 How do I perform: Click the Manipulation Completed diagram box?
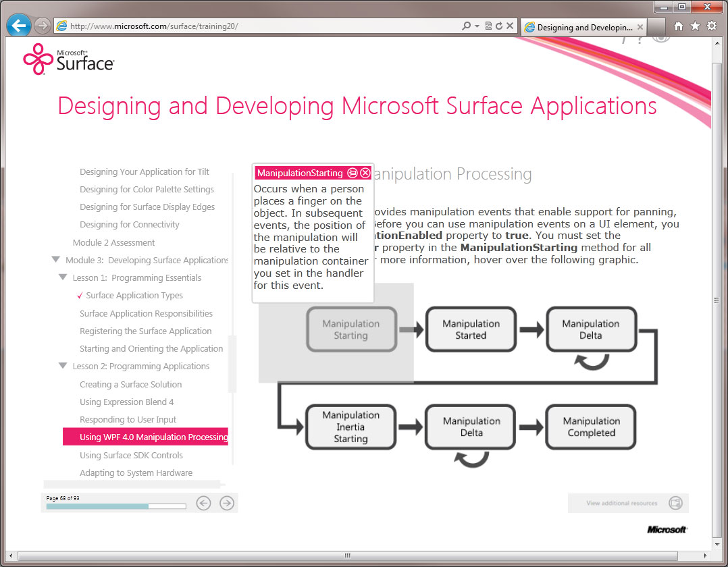pyautogui.click(x=591, y=427)
